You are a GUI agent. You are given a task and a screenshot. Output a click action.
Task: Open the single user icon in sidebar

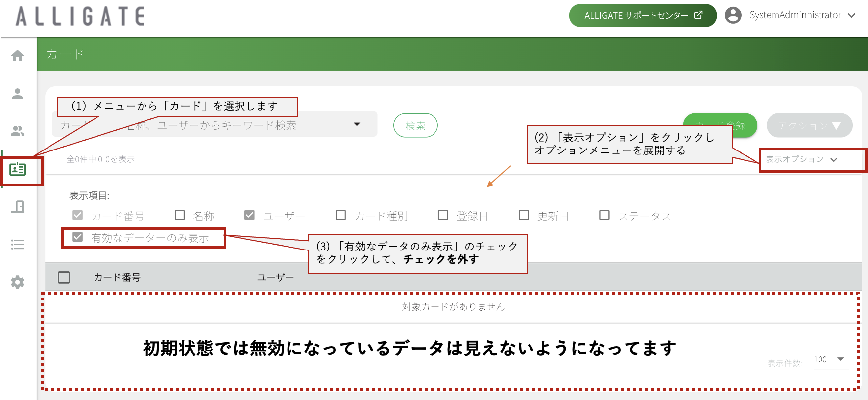[x=18, y=94]
